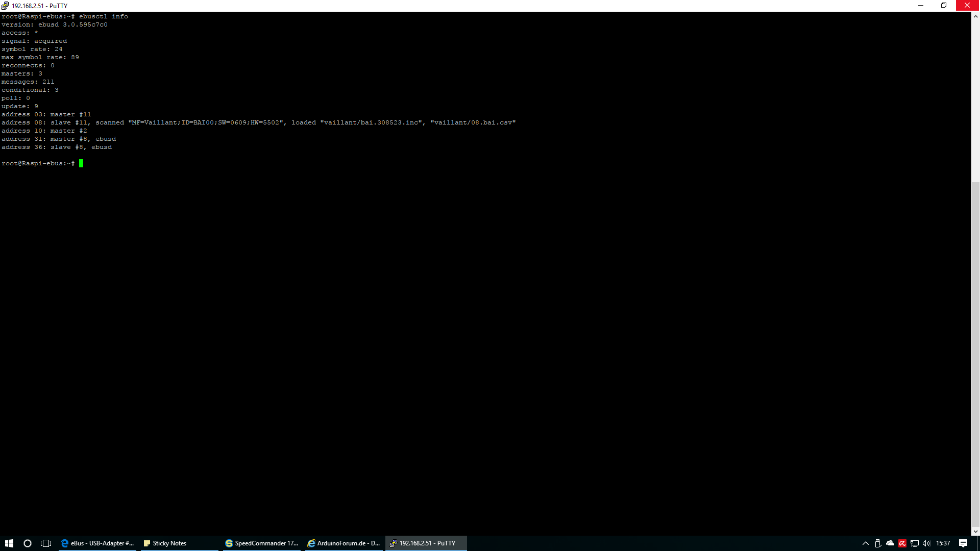Switch to ArduinoForum.de Internet Explorer window
Image resolution: width=980 pixels, height=551 pixels.
pos(344,543)
